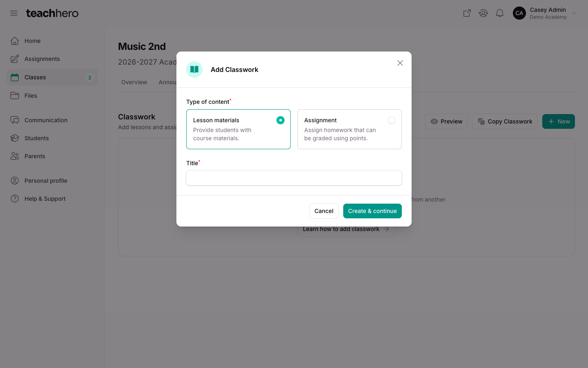The width and height of the screenshot is (588, 368).
Task: Go to Home in sidebar
Action: click(52, 41)
